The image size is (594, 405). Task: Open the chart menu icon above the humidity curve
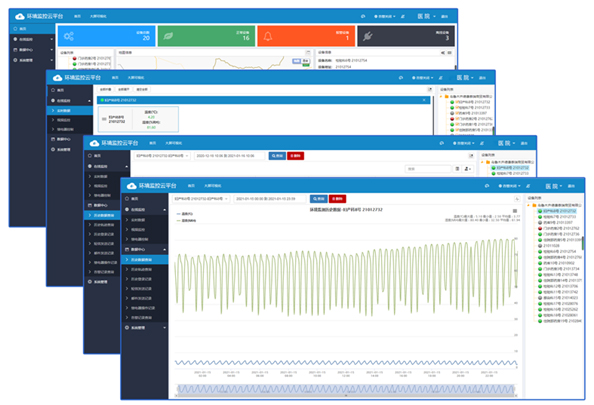[x=515, y=211]
